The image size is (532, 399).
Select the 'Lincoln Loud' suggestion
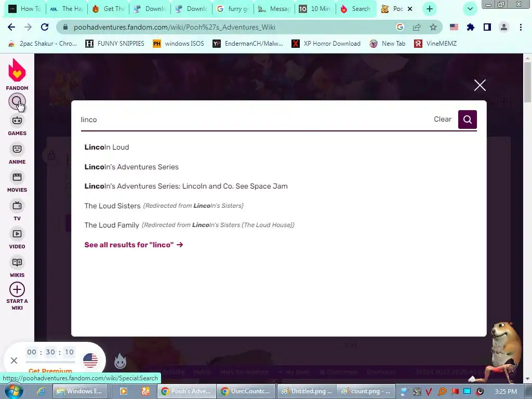(107, 147)
